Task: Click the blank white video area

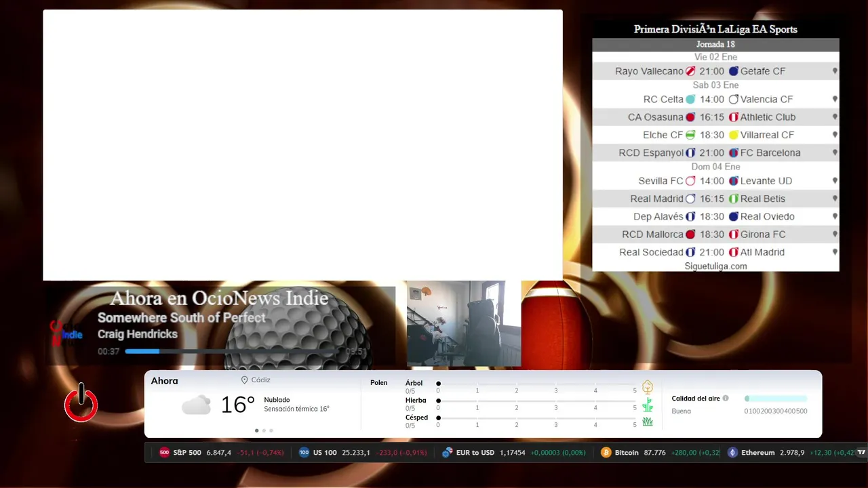Action: [302, 145]
